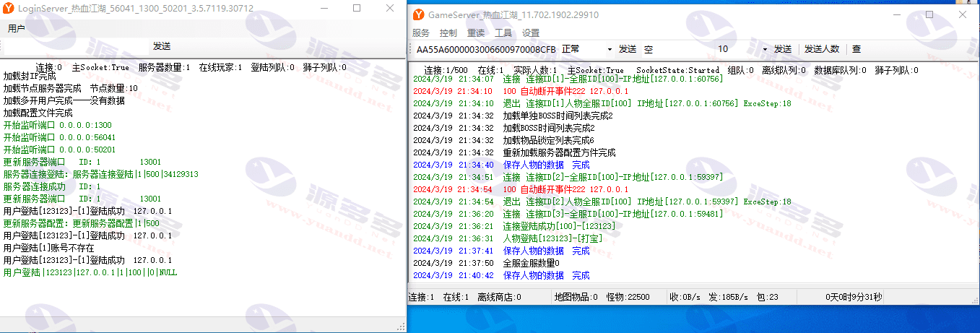Open the 设置 menu in GameServer
The image size is (980, 333).
pyautogui.click(x=531, y=33)
